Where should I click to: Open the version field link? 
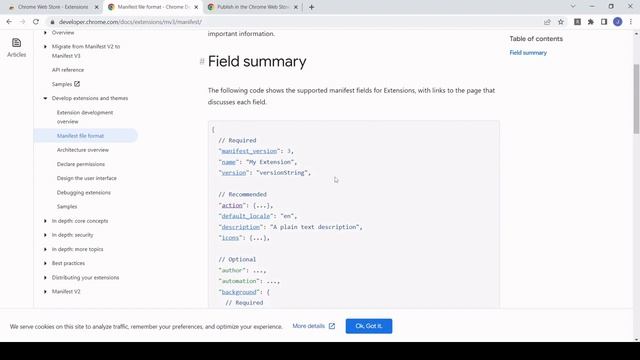point(233,173)
